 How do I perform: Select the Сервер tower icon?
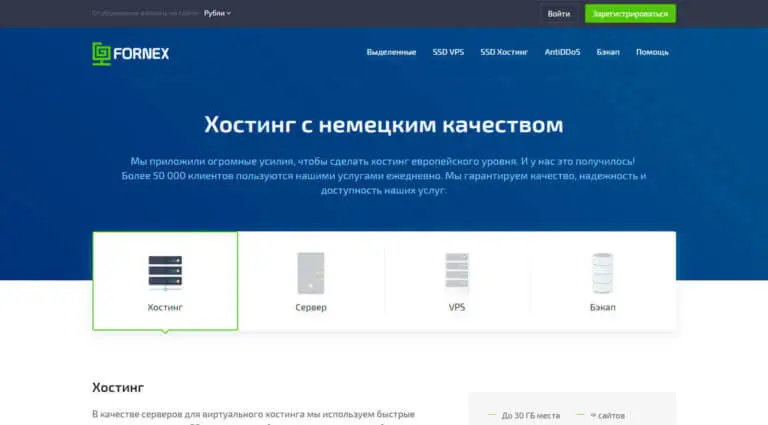[311, 273]
